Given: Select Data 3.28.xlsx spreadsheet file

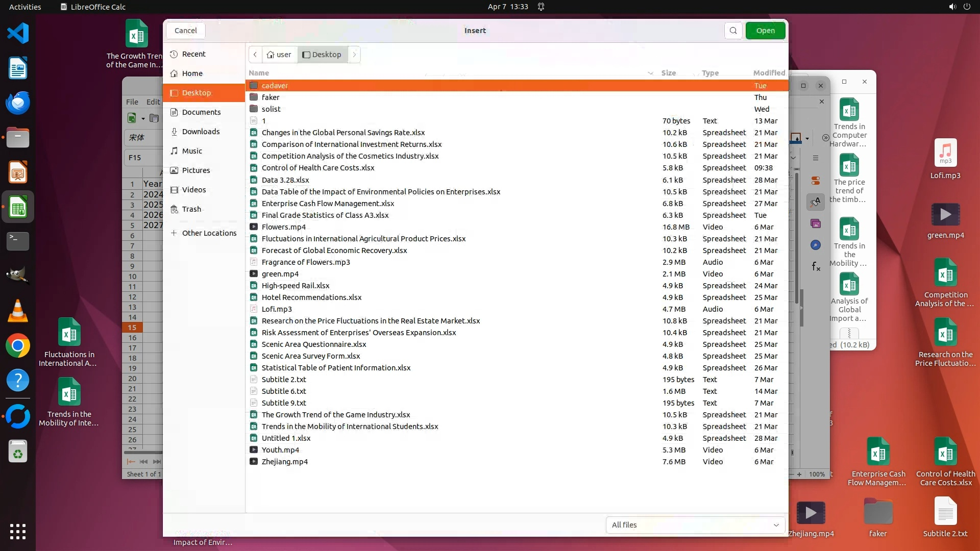Looking at the screenshot, I should click(x=285, y=180).
